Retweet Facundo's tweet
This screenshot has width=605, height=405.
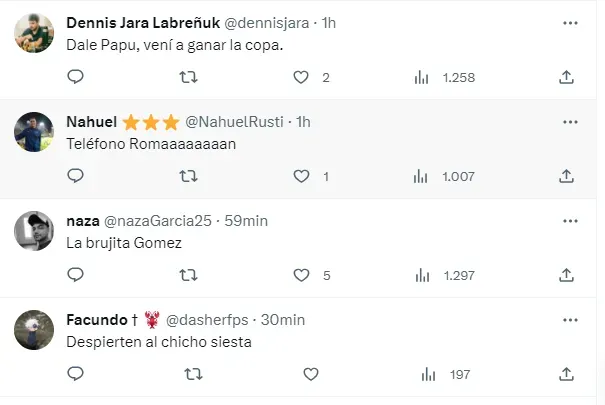pyautogui.click(x=188, y=374)
